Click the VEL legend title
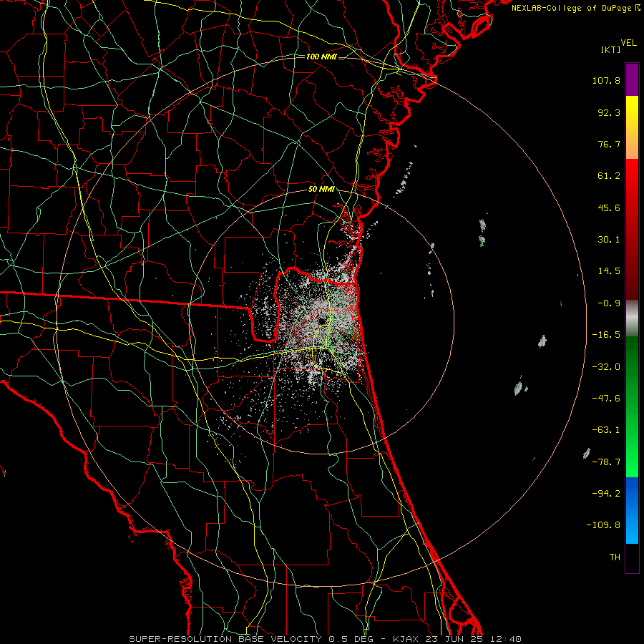 tap(628, 43)
